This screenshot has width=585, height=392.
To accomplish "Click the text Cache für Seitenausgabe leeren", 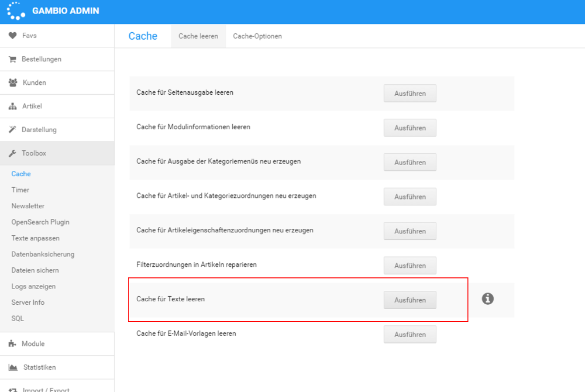I will tap(185, 92).
